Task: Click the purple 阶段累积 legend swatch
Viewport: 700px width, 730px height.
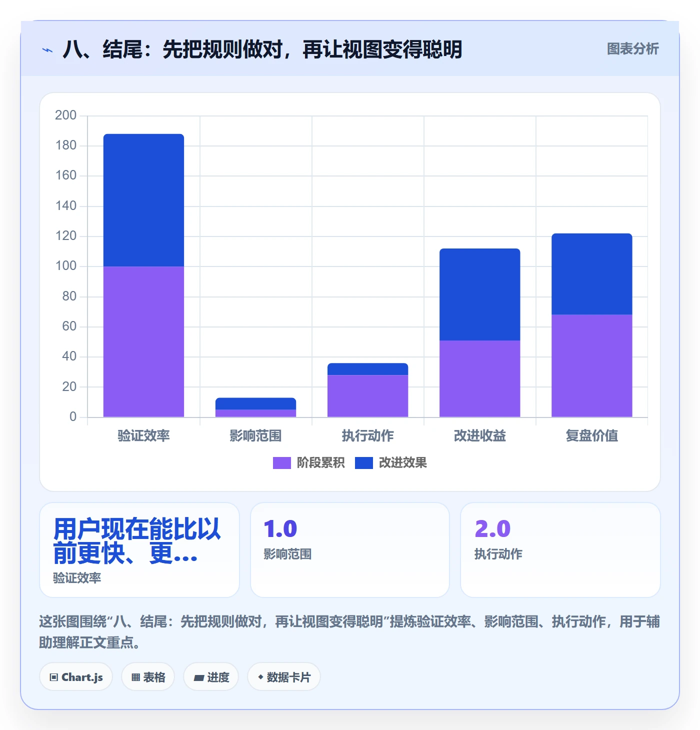Action: point(281,463)
